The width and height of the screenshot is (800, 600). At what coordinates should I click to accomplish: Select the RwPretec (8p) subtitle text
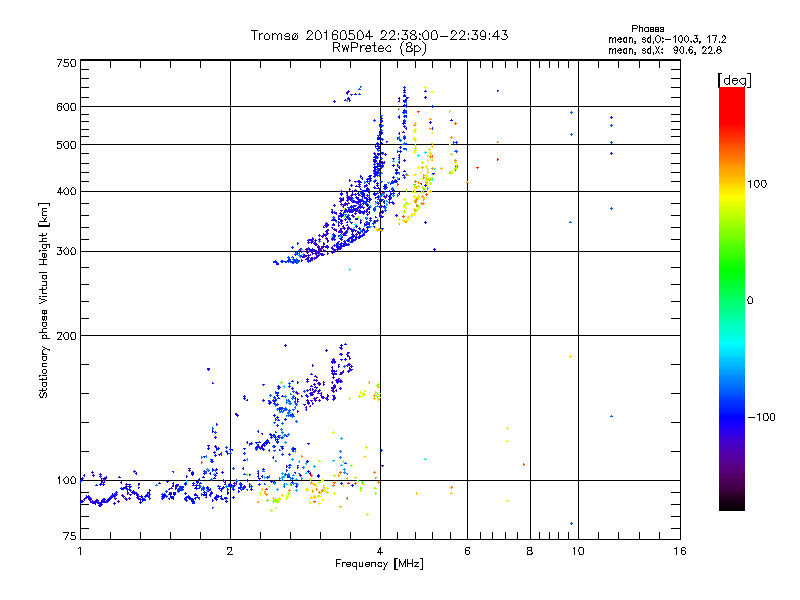coord(379,47)
